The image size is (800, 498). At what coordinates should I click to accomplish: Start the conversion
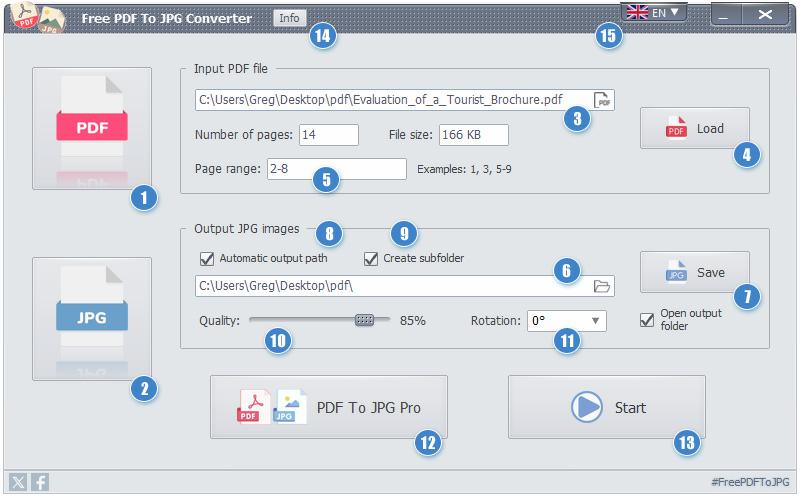coord(607,407)
